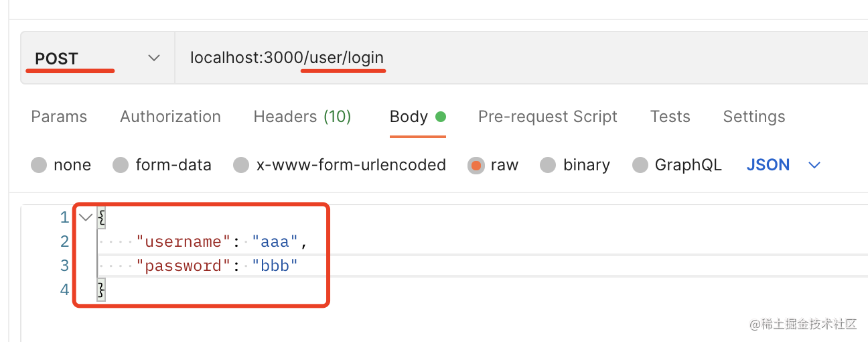Viewport: 868px width, 342px height.
Task: Select the none body type radio
Action: point(40,165)
